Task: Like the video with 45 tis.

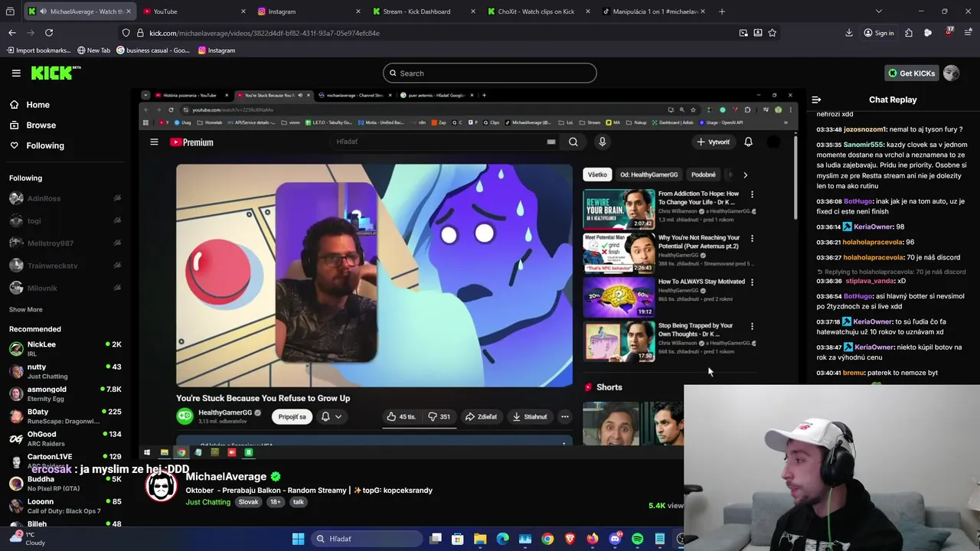Action: (x=401, y=417)
